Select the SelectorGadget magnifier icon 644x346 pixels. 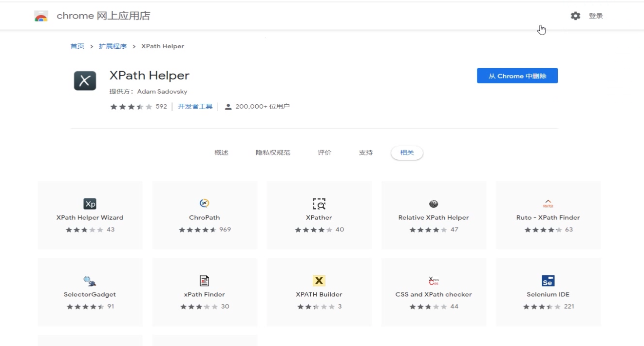click(90, 281)
